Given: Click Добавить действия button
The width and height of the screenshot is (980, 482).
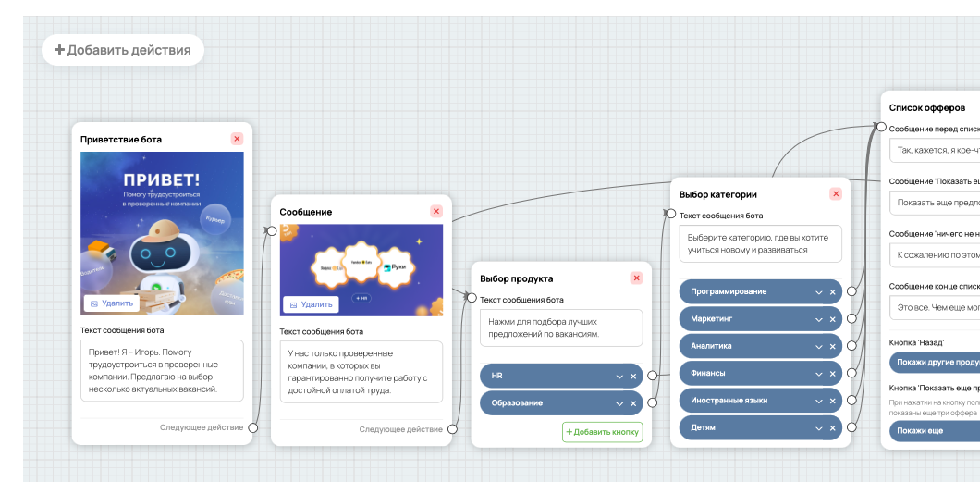Looking at the screenshot, I should pos(123,50).
